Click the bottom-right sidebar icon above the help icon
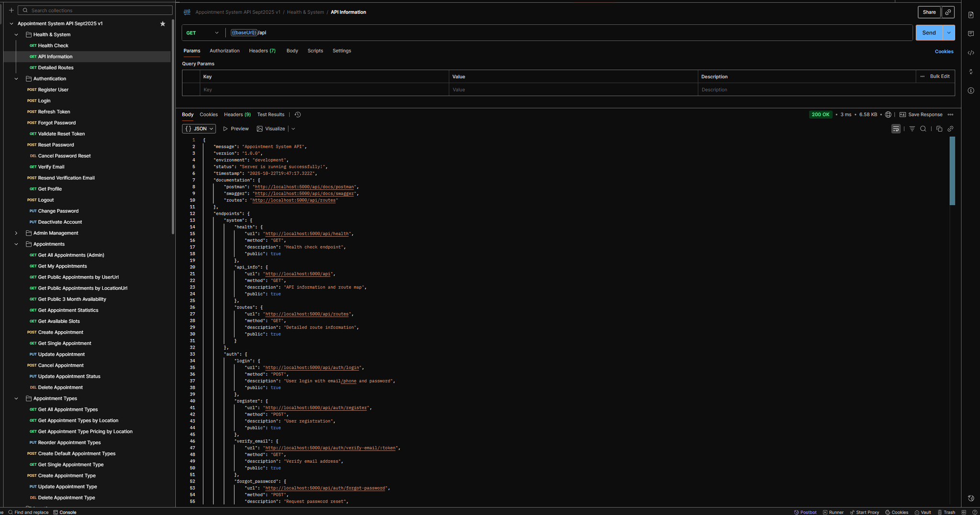The height and width of the screenshot is (515, 980). coord(970,498)
